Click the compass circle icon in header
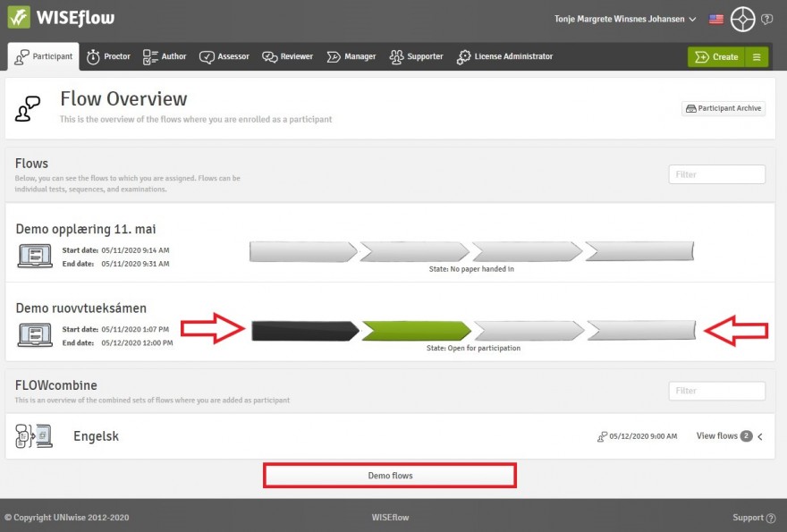Image resolution: width=787 pixels, height=532 pixels. click(742, 19)
